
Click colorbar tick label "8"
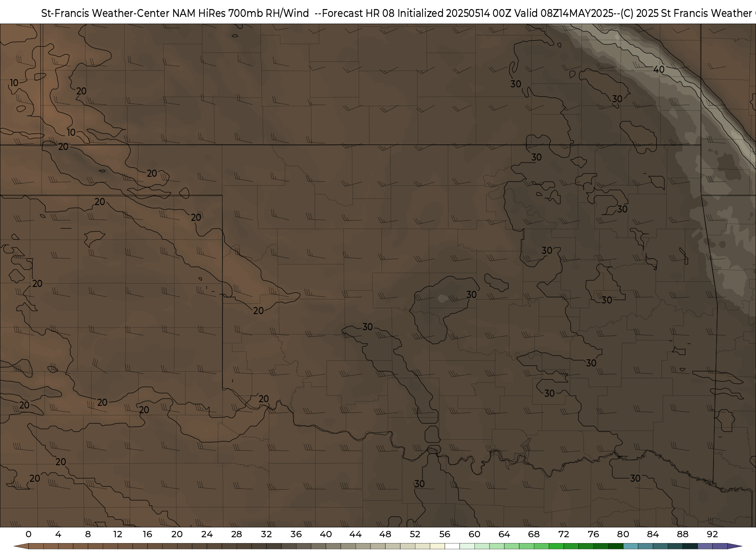pyautogui.click(x=88, y=534)
